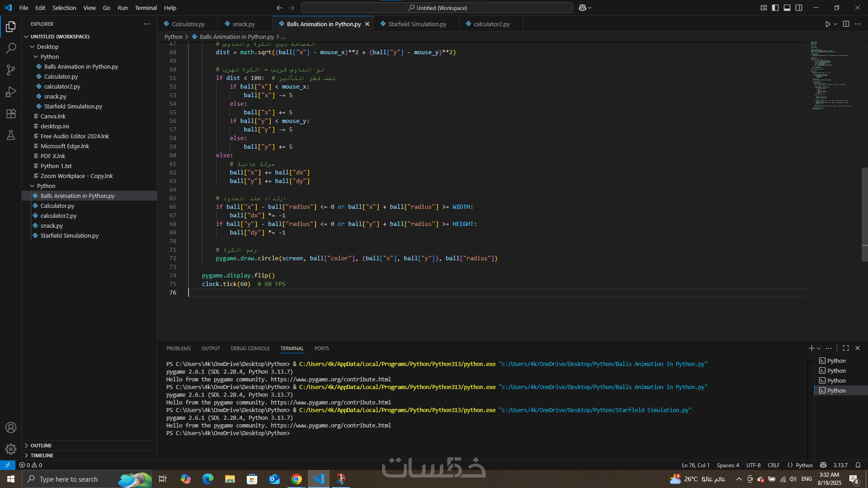The width and height of the screenshot is (868, 488).
Task: Toggle primary sidebar visibility
Action: (x=775, y=8)
